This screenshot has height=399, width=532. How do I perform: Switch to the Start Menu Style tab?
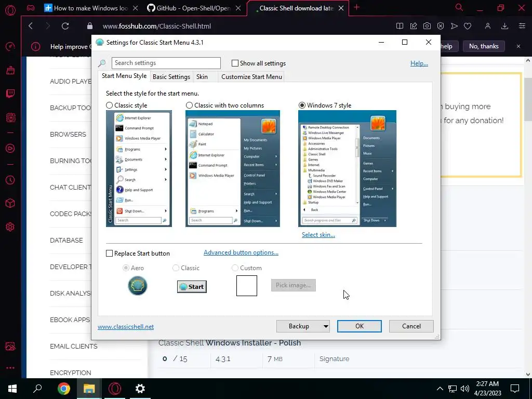pos(124,76)
